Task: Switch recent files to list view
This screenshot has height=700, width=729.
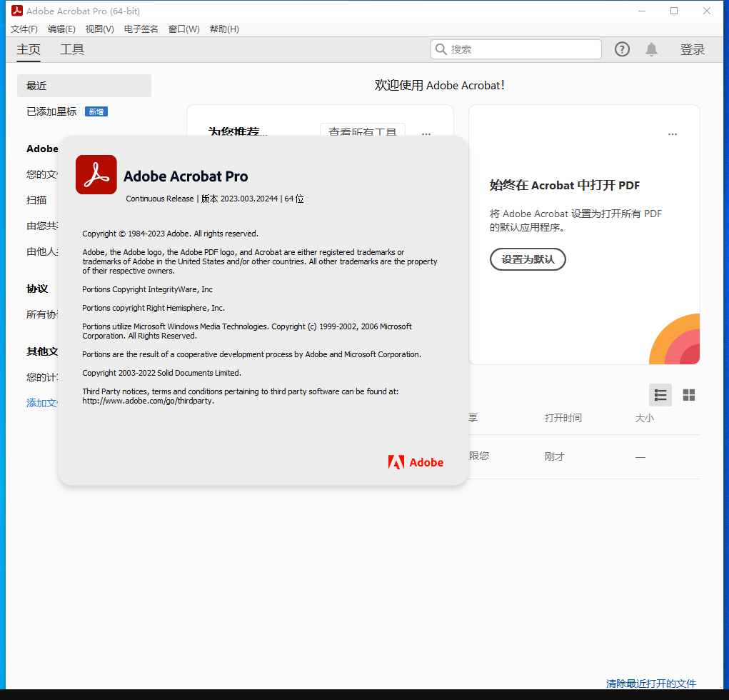Action: (x=660, y=394)
